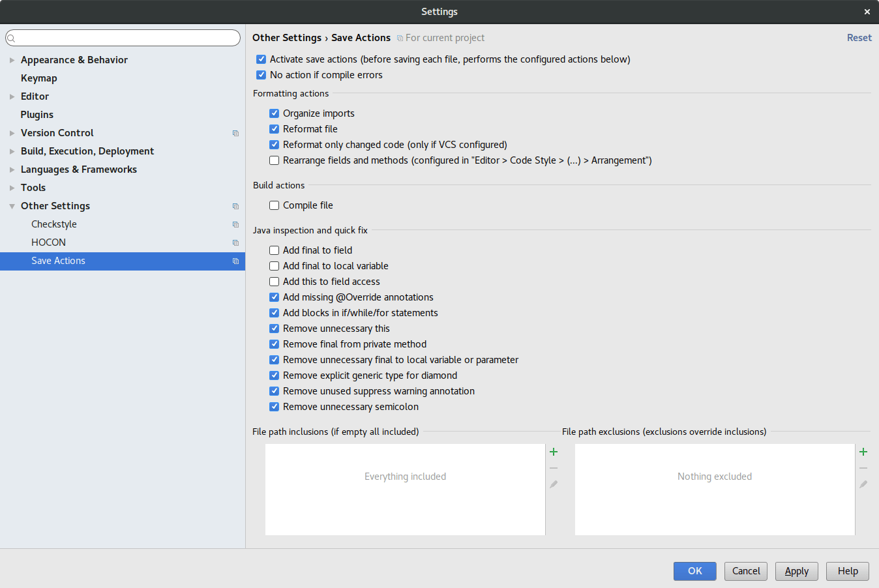Enable Add final to local variable

pyautogui.click(x=275, y=266)
